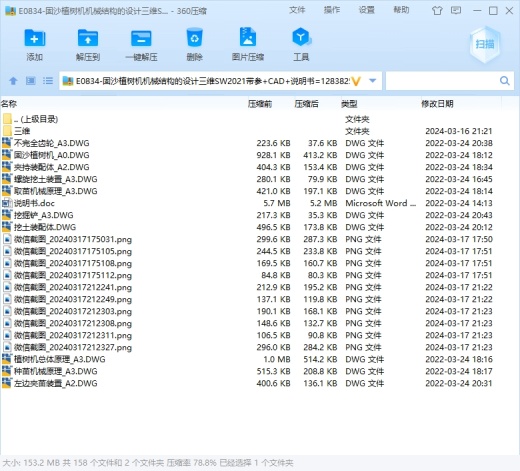The width and height of the screenshot is (520, 471).
Task: Switch to list view icon
Action: click(48, 81)
